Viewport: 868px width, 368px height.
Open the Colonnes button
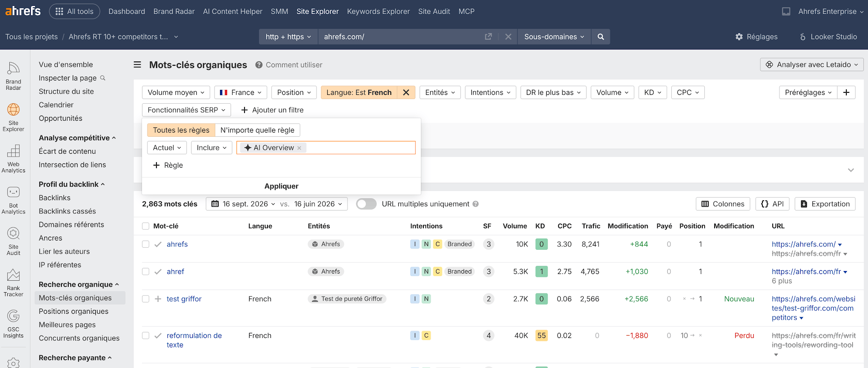tap(723, 204)
